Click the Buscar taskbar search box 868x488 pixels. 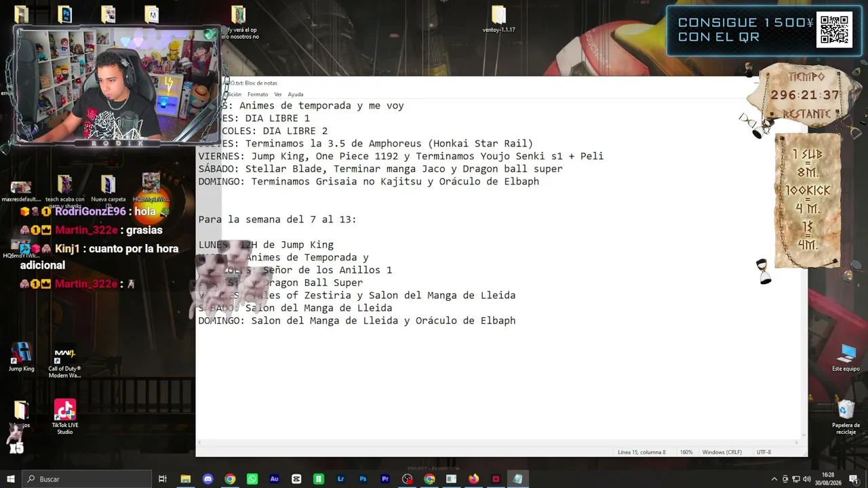87,479
